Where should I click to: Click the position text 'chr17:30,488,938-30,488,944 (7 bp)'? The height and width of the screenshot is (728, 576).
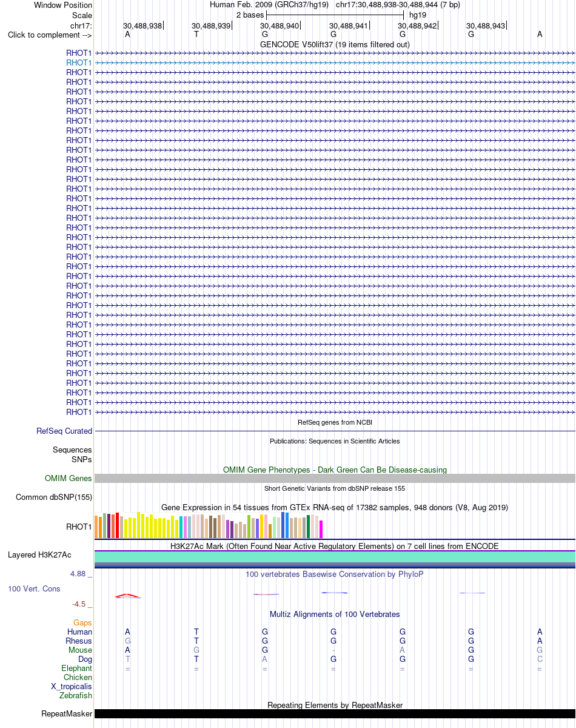click(x=398, y=5)
